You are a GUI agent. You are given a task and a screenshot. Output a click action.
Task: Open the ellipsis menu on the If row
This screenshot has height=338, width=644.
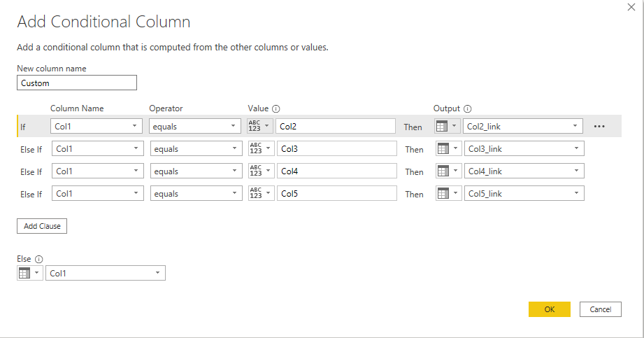coord(599,126)
